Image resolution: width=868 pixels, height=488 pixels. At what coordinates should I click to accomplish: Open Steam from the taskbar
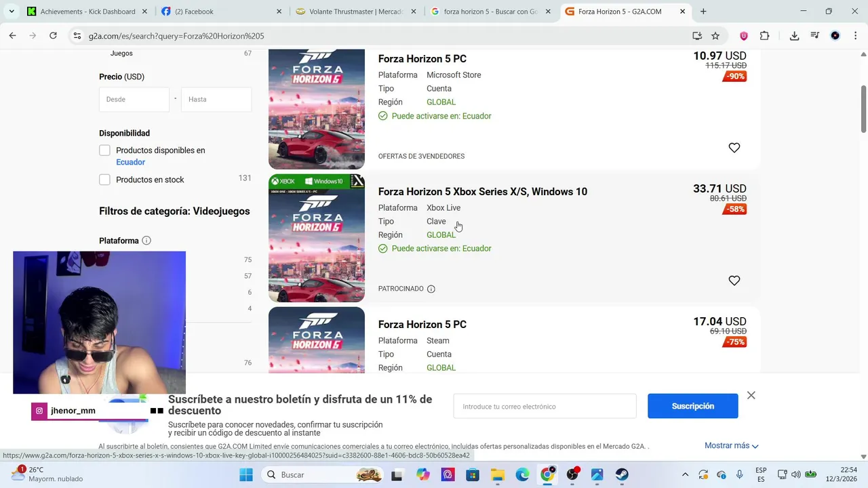pos(622,474)
